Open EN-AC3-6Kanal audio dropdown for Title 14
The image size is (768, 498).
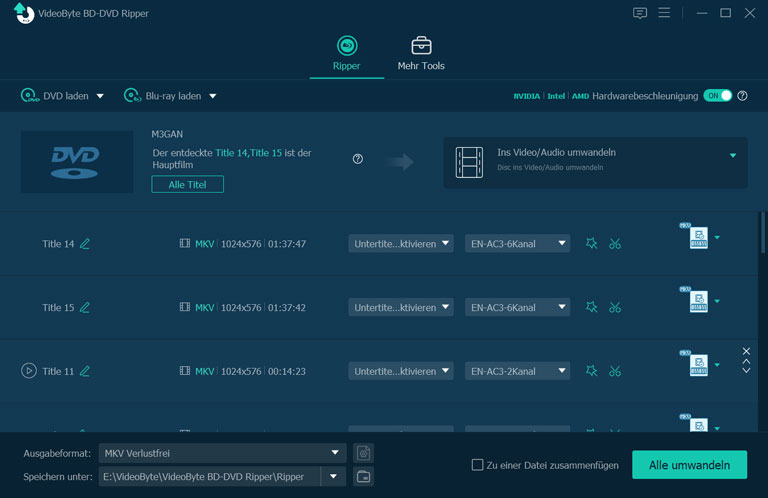(517, 243)
